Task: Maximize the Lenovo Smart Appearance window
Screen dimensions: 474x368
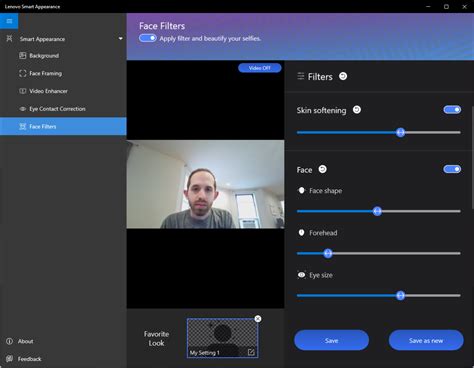Action: (x=446, y=6)
